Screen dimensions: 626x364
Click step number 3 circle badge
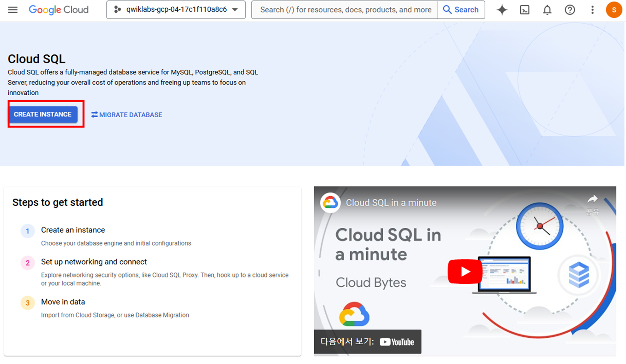[x=28, y=303]
